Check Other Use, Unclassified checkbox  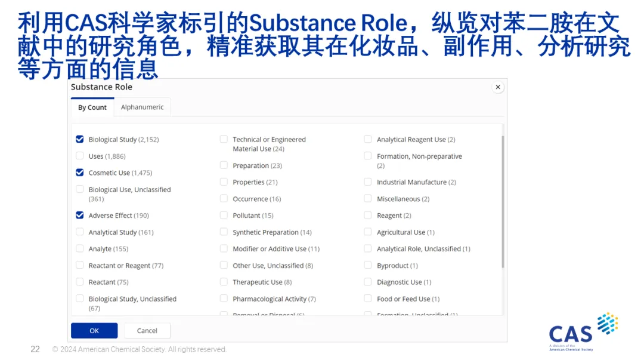[224, 265]
